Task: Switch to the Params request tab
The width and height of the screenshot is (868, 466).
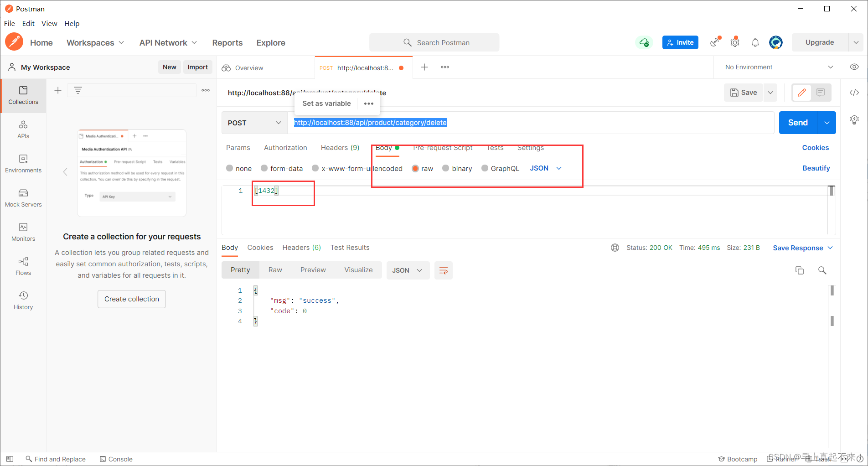Action: (x=238, y=148)
